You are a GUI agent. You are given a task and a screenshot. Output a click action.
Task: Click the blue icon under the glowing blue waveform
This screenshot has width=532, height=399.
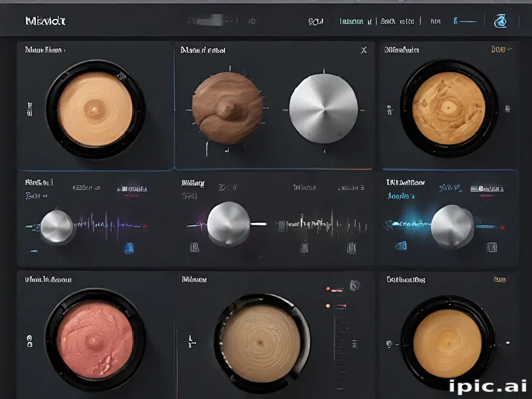click(401, 246)
